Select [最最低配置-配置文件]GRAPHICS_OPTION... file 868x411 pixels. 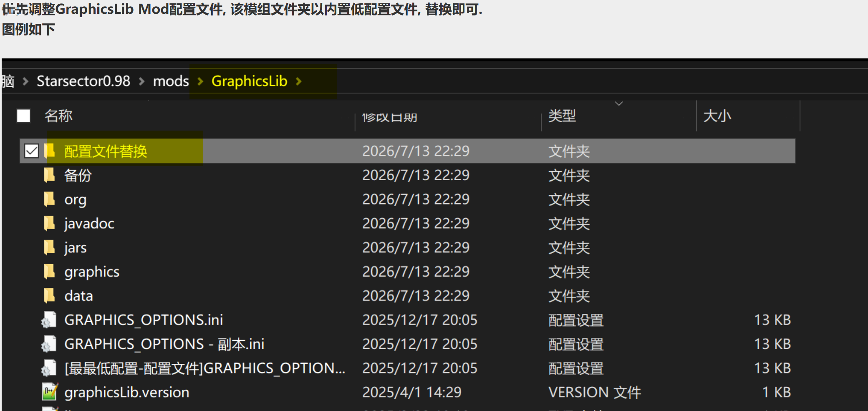pos(205,368)
